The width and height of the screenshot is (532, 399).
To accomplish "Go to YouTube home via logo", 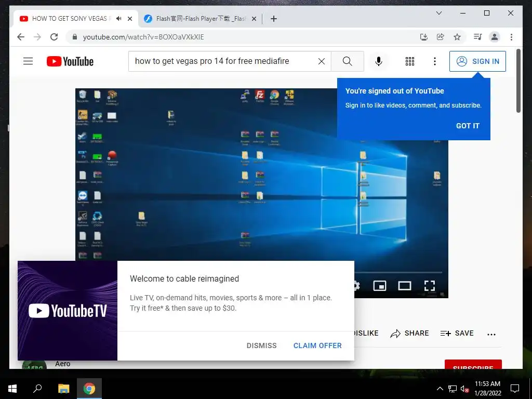I will click(x=70, y=61).
